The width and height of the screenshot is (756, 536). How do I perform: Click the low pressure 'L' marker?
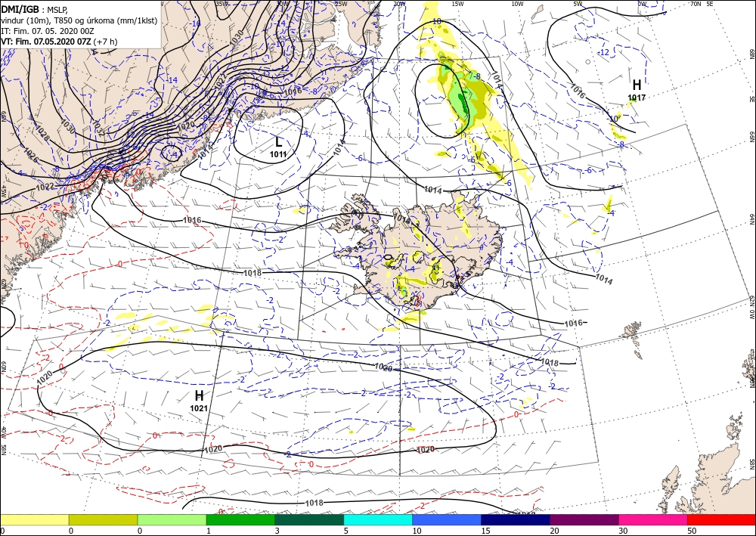278,142
